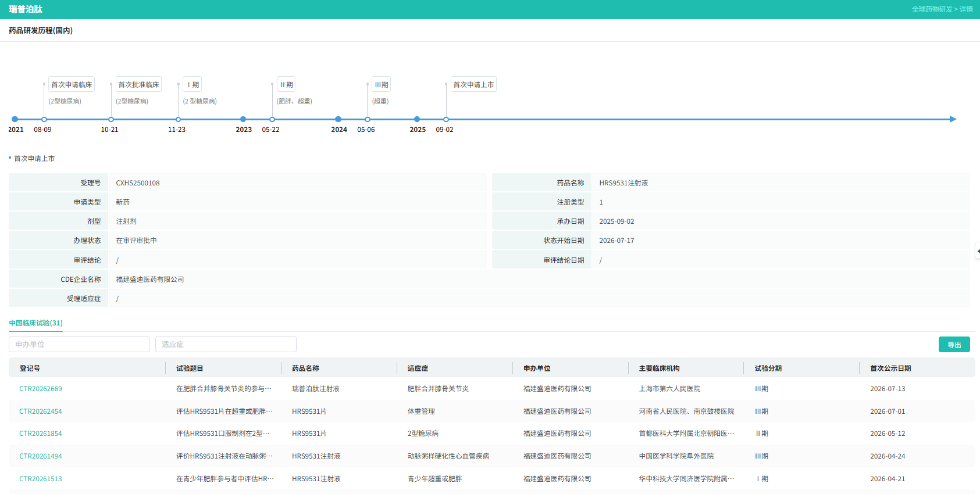Open trial record CTR20261854
Image resolution: width=980 pixels, height=494 pixels.
[41, 434]
